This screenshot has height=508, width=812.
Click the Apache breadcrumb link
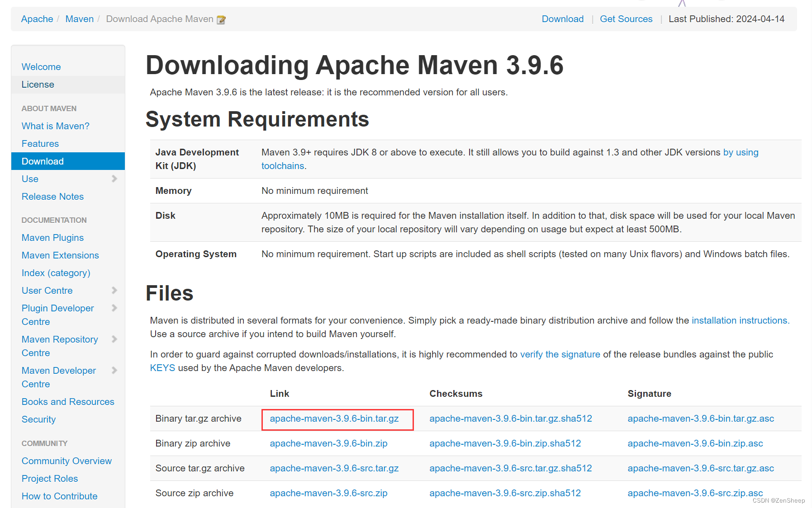(37, 19)
